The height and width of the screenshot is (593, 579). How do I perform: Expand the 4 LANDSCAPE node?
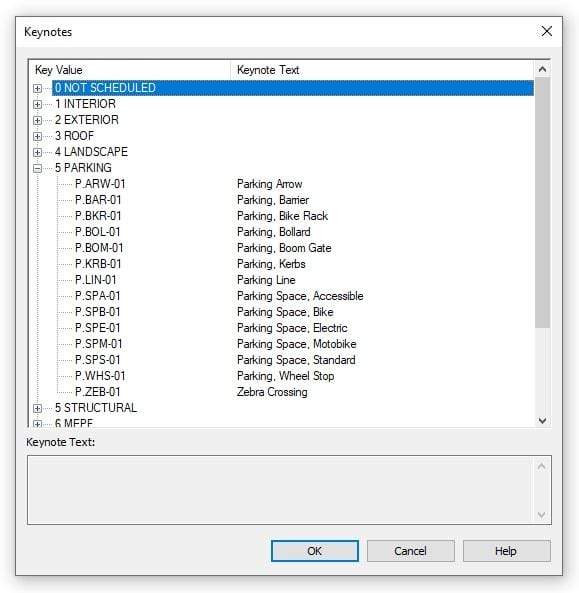coord(37,152)
